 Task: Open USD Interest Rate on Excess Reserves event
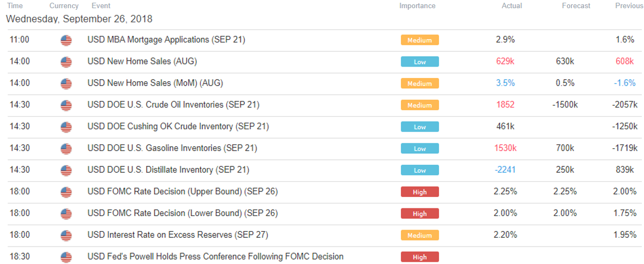[x=178, y=235]
